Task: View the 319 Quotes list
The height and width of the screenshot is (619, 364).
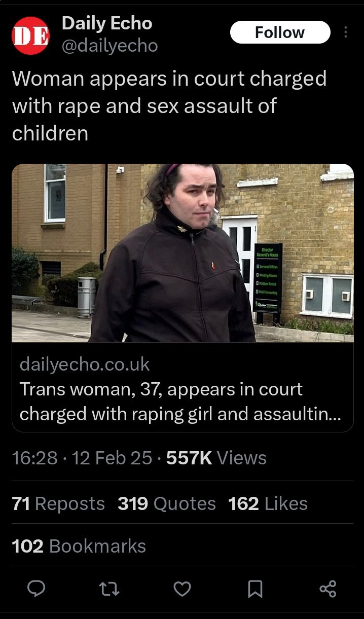Action: pyautogui.click(x=167, y=503)
